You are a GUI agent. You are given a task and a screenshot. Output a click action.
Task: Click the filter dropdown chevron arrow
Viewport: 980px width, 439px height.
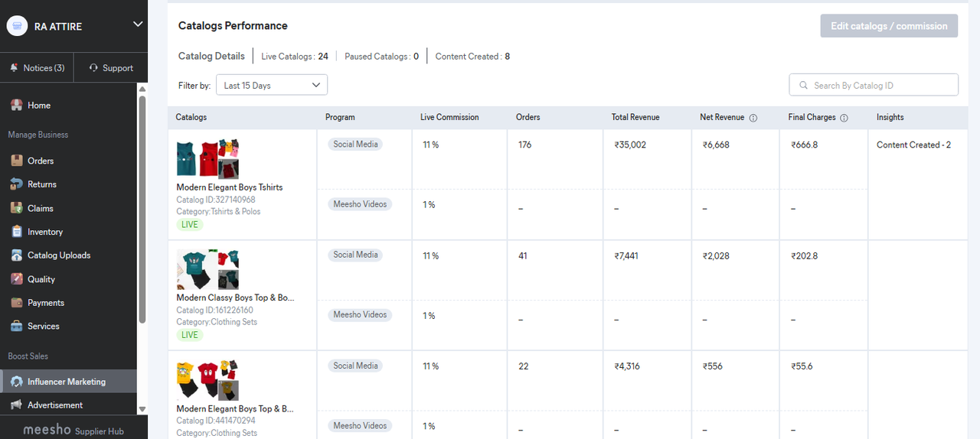click(316, 85)
